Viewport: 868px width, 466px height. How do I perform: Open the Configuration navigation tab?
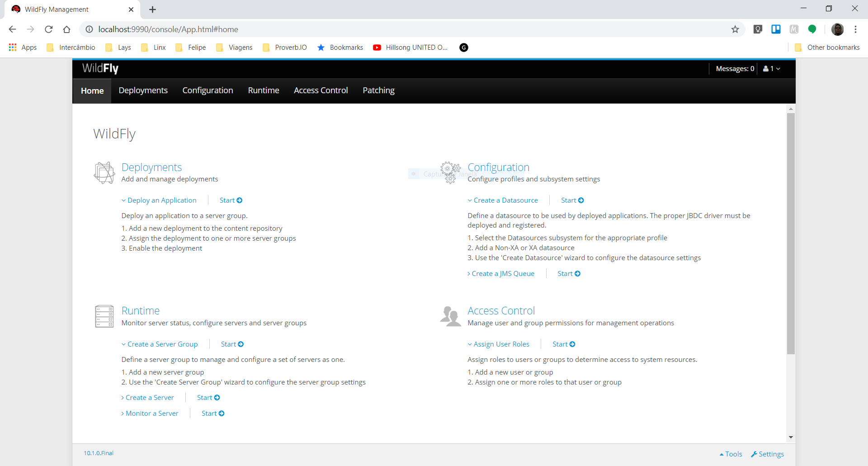(x=208, y=91)
